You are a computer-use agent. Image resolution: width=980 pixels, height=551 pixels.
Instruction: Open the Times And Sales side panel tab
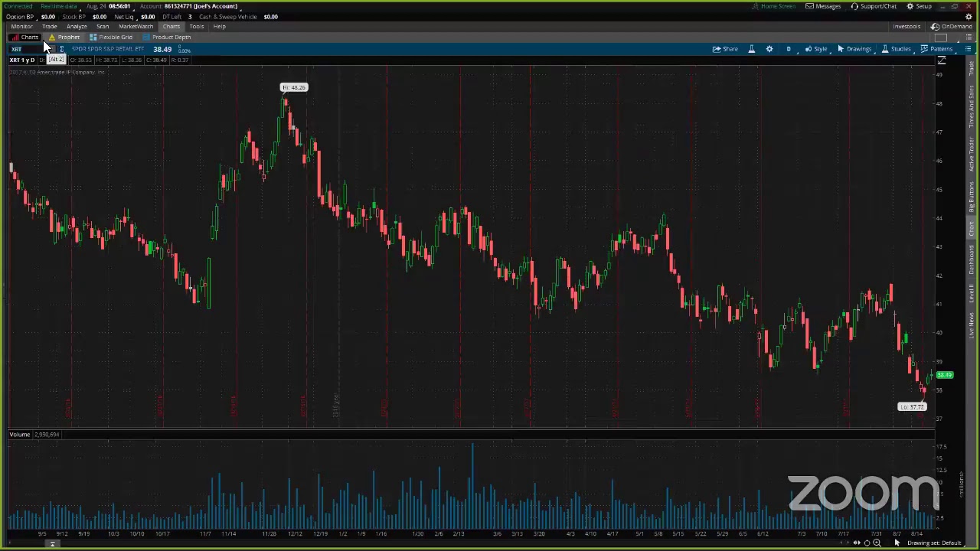pyautogui.click(x=972, y=106)
